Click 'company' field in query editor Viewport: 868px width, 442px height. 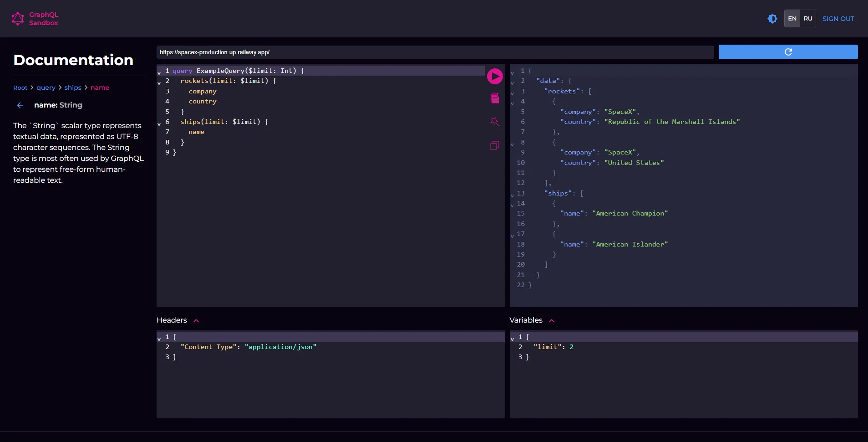coord(203,91)
